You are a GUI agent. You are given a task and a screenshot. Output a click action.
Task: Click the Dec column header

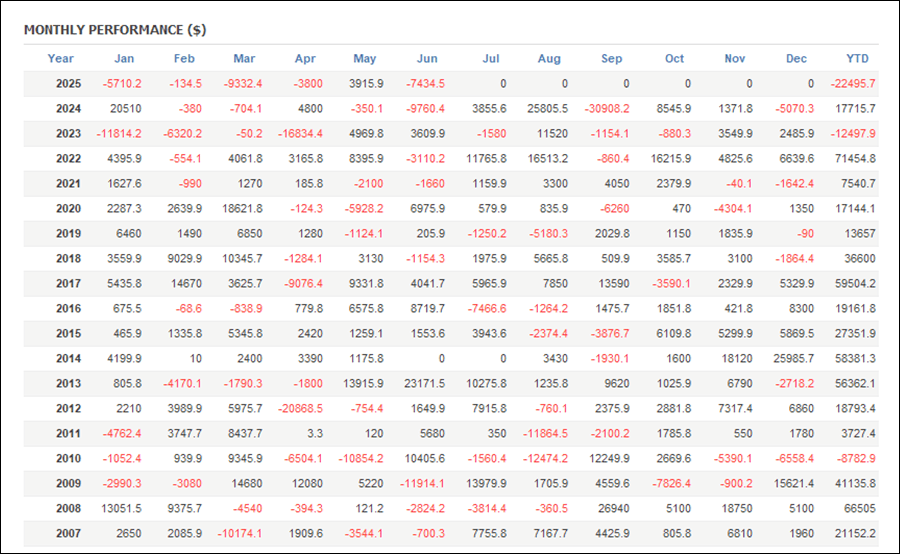pyautogui.click(x=796, y=59)
